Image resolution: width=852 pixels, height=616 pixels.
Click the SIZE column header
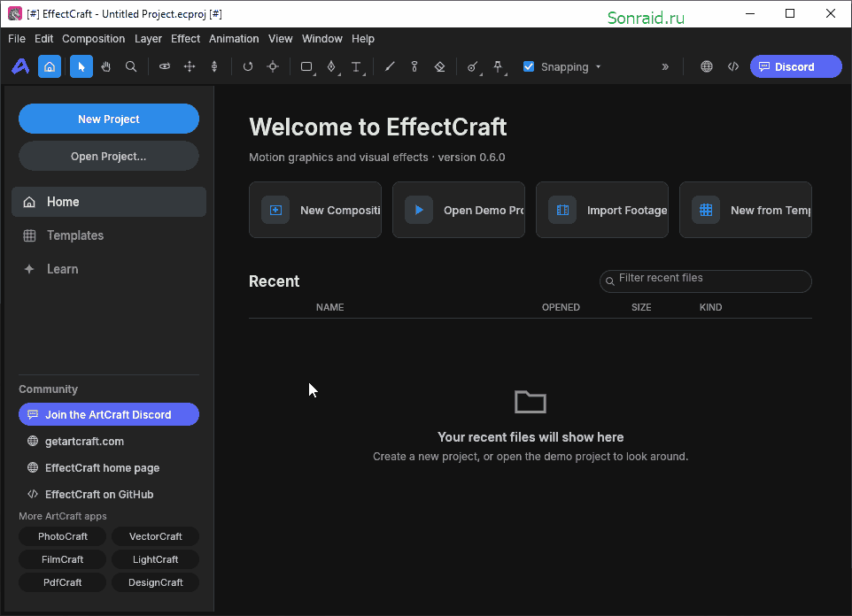(641, 307)
